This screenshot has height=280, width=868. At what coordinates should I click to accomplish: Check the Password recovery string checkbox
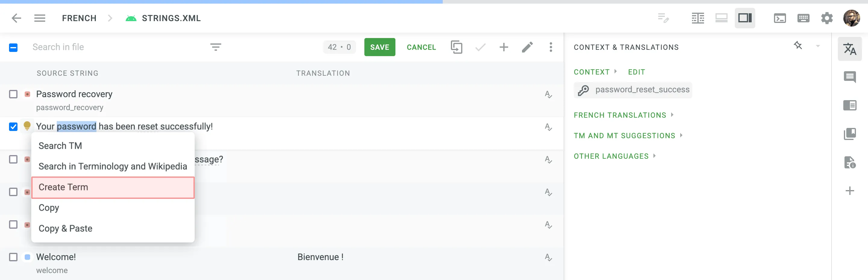pos(13,94)
